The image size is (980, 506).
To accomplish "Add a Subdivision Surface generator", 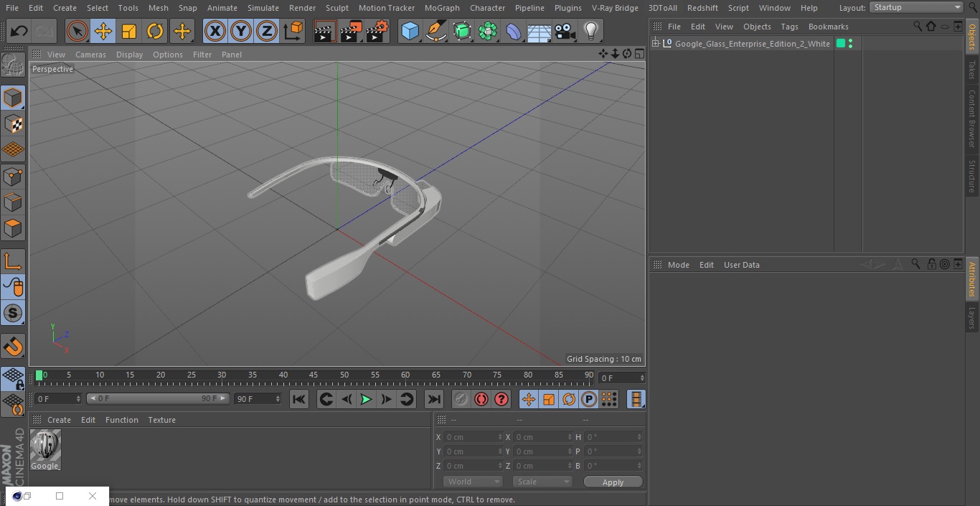I will pyautogui.click(x=462, y=31).
